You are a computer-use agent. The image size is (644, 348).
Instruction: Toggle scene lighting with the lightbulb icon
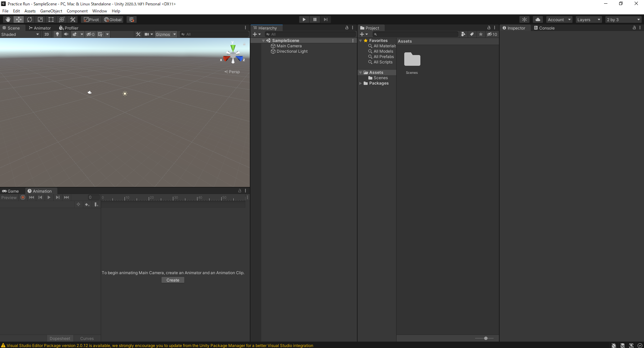click(57, 34)
